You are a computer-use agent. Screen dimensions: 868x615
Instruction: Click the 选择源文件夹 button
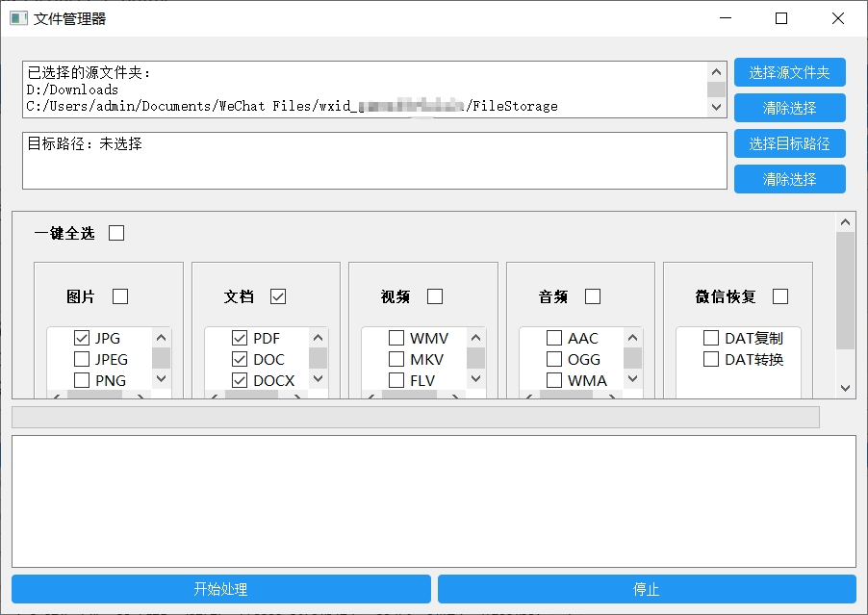pyautogui.click(x=789, y=71)
